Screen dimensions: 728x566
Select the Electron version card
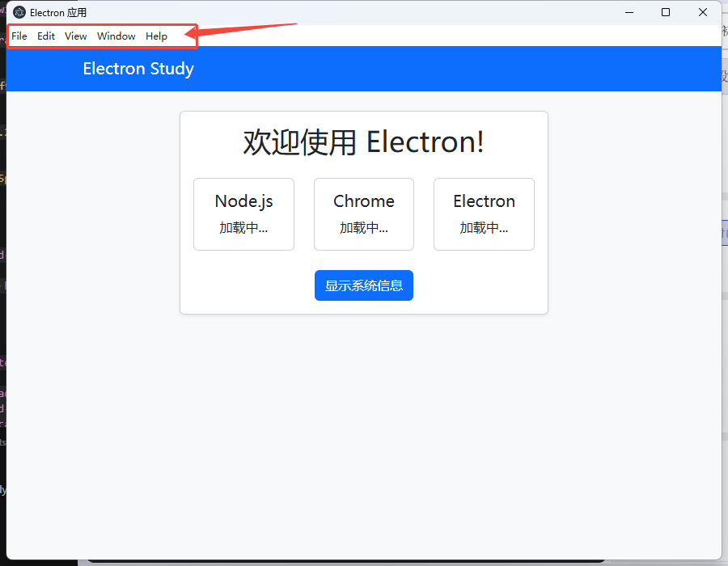point(485,214)
